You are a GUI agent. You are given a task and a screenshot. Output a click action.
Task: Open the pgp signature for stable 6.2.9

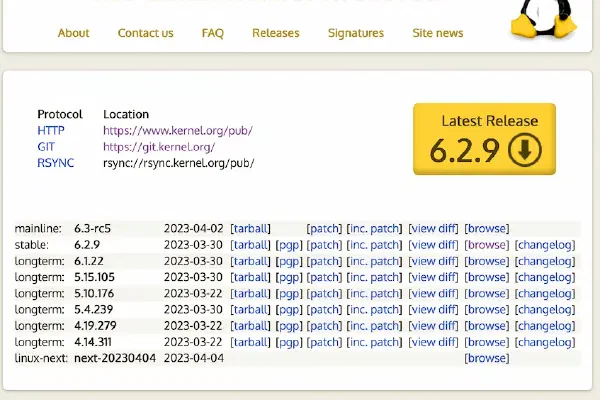(x=288, y=244)
